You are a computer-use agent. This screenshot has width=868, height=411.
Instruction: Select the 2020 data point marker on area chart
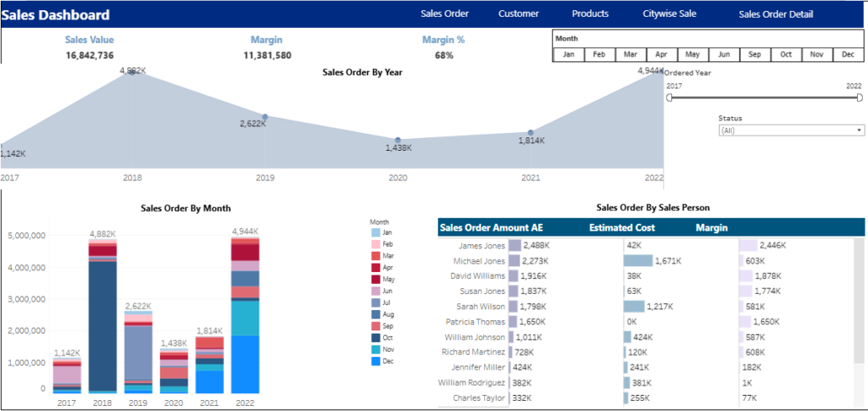click(x=398, y=141)
